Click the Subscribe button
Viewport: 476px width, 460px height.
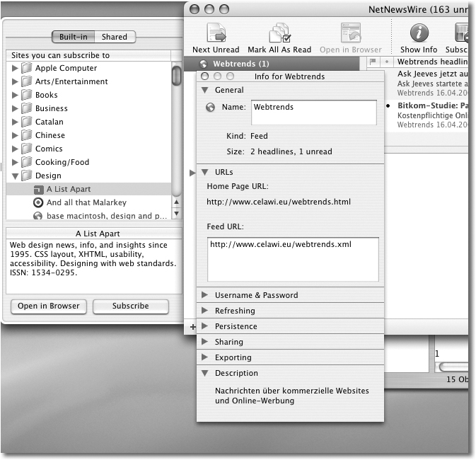pyautogui.click(x=131, y=306)
